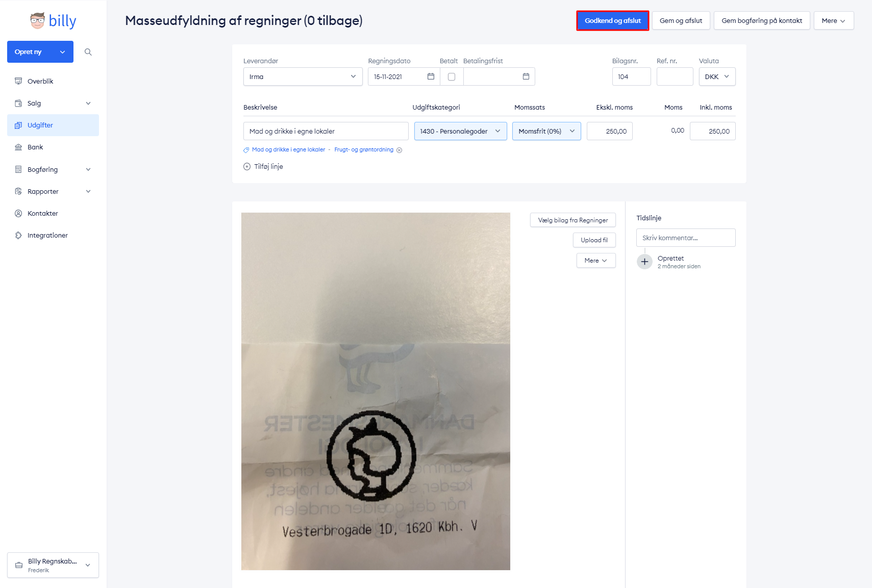Screen dimensions: 872x588
Task: Click the Bank building icon
Action: click(18, 147)
